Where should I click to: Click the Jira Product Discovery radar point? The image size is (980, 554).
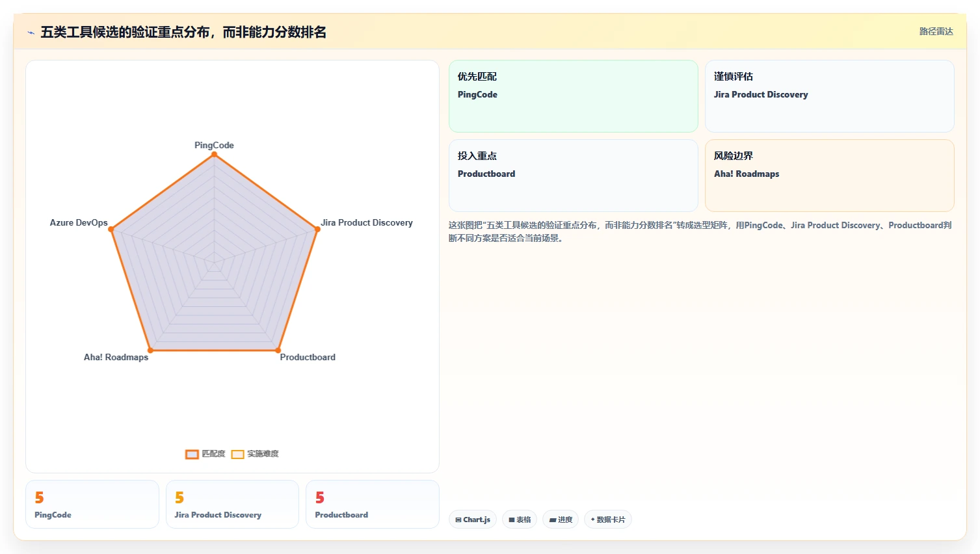pyautogui.click(x=317, y=229)
